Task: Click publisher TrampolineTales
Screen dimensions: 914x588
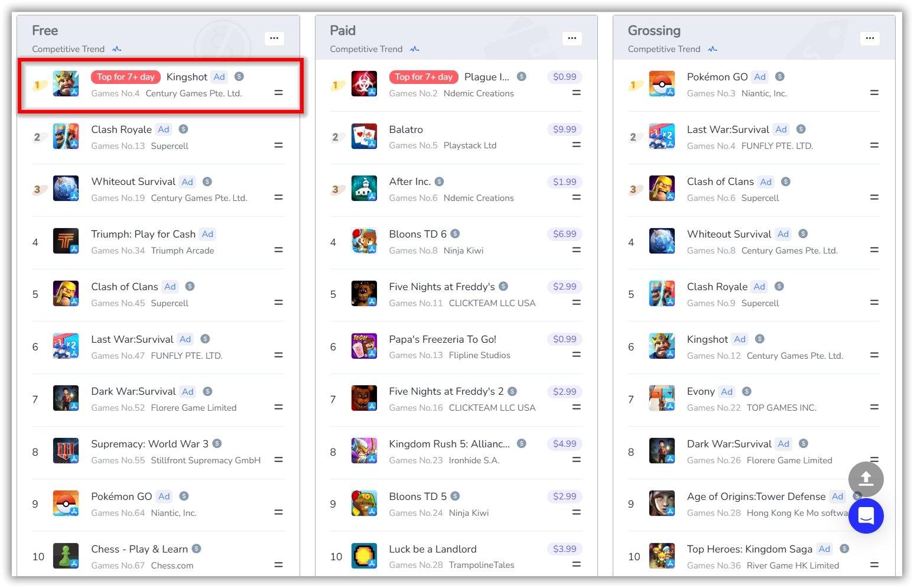Action: pyautogui.click(x=482, y=565)
